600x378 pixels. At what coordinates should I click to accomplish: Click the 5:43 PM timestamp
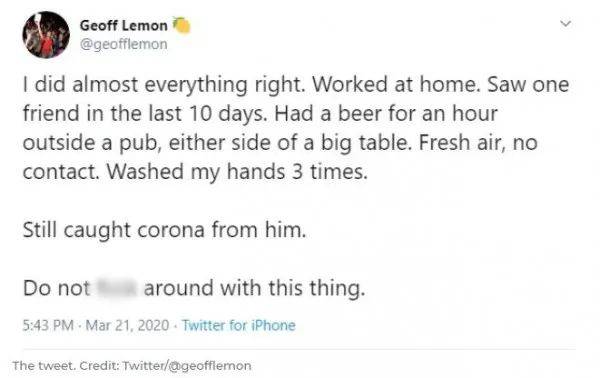(x=48, y=325)
